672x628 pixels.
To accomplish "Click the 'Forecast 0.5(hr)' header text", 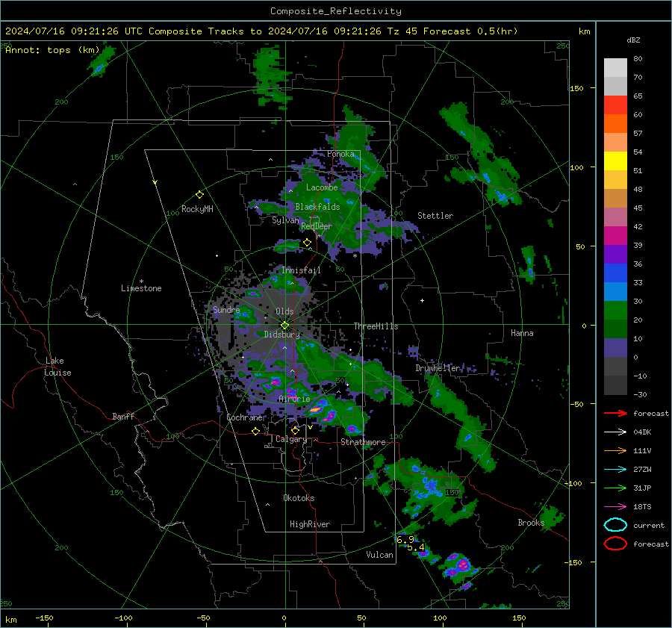I will coord(470,31).
